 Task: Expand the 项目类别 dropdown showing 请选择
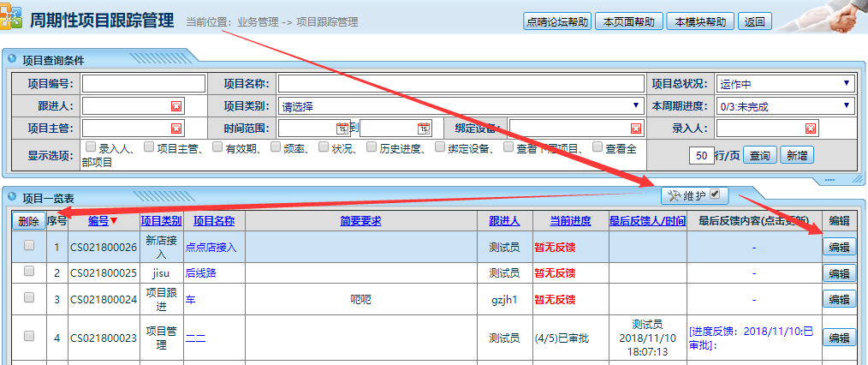click(x=462, y=106)
